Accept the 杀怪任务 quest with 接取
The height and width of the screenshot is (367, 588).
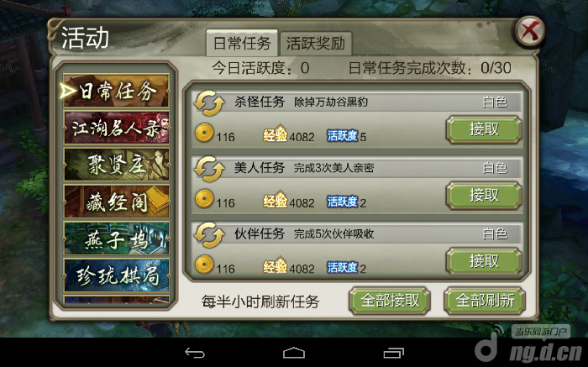(x=484, y=129)
